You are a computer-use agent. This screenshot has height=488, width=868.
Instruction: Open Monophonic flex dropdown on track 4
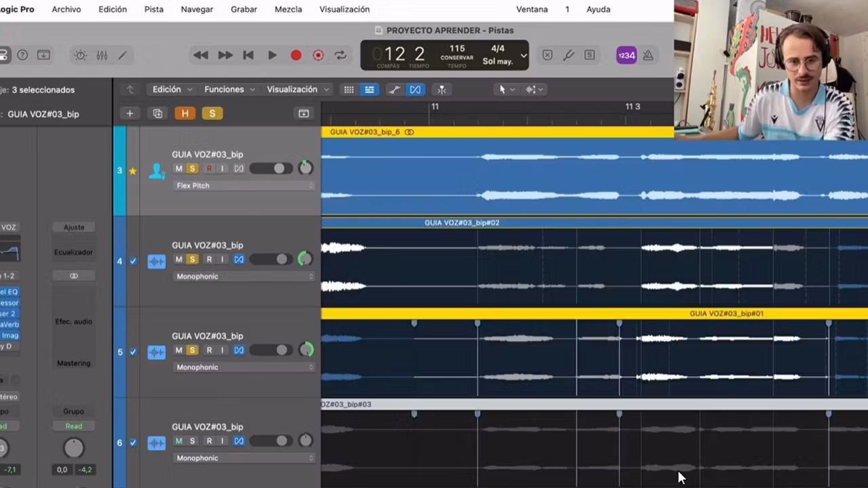click(x=244, y=277)
